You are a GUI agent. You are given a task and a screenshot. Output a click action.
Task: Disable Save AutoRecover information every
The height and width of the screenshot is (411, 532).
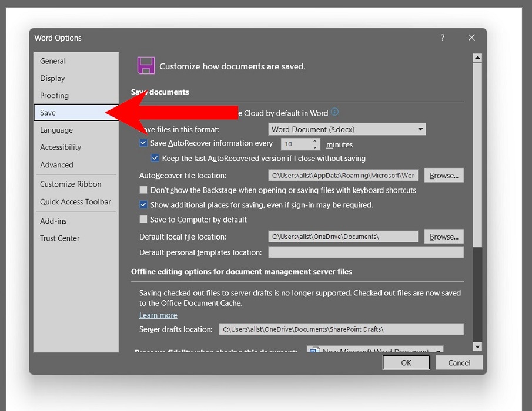(x=143, y=143)
